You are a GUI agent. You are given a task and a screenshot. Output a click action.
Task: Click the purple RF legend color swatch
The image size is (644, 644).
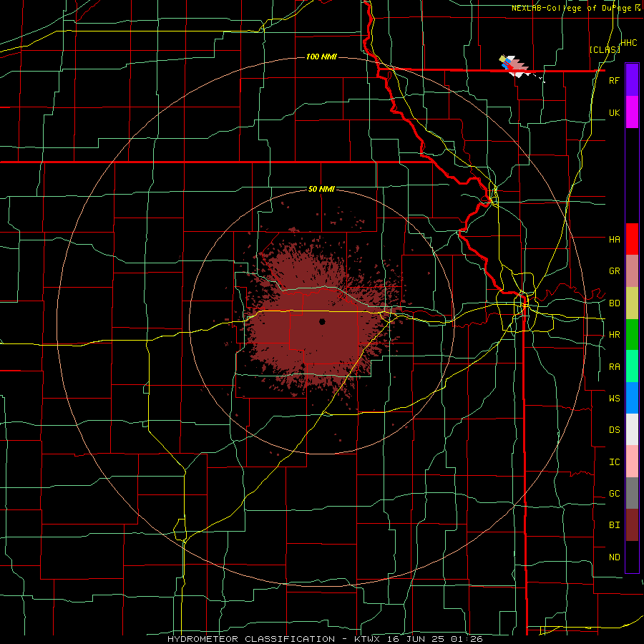pyautogui.click(x=632, y=80)
